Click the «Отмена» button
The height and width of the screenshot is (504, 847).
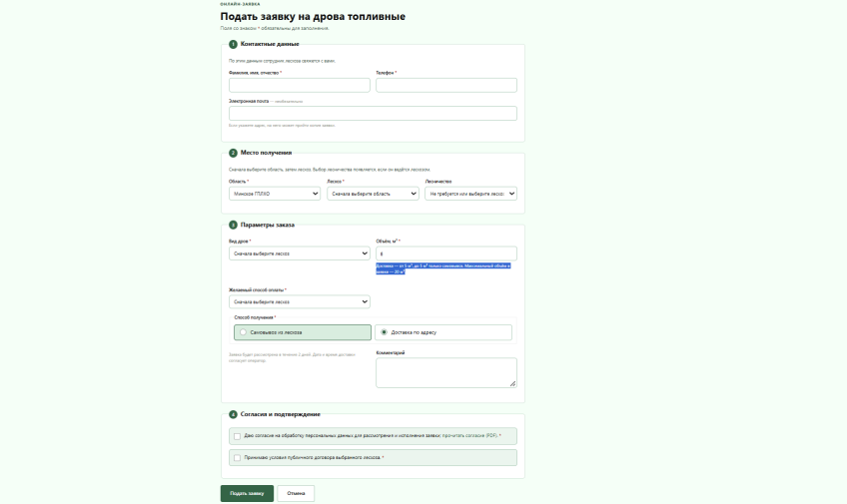click(296, 493)
